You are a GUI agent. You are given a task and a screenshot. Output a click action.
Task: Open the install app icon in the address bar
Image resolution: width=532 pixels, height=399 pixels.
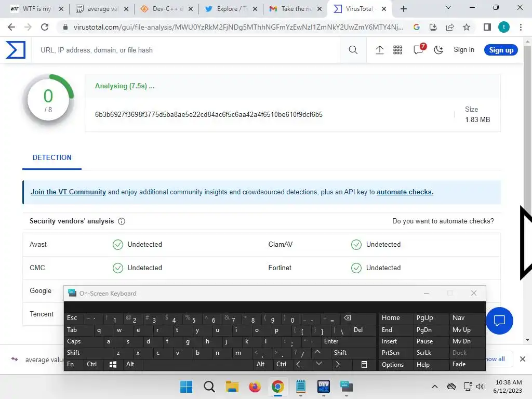coord(433,27)
